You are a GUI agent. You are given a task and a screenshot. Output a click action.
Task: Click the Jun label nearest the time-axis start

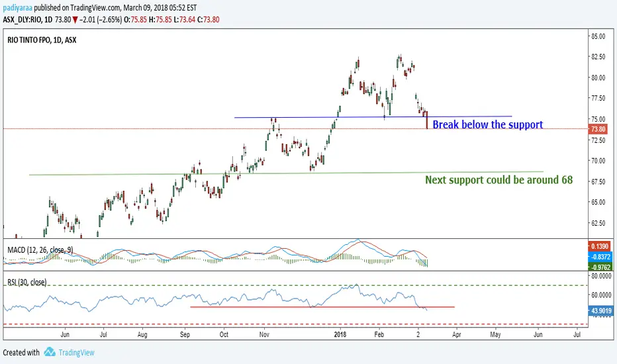(65, 334)
